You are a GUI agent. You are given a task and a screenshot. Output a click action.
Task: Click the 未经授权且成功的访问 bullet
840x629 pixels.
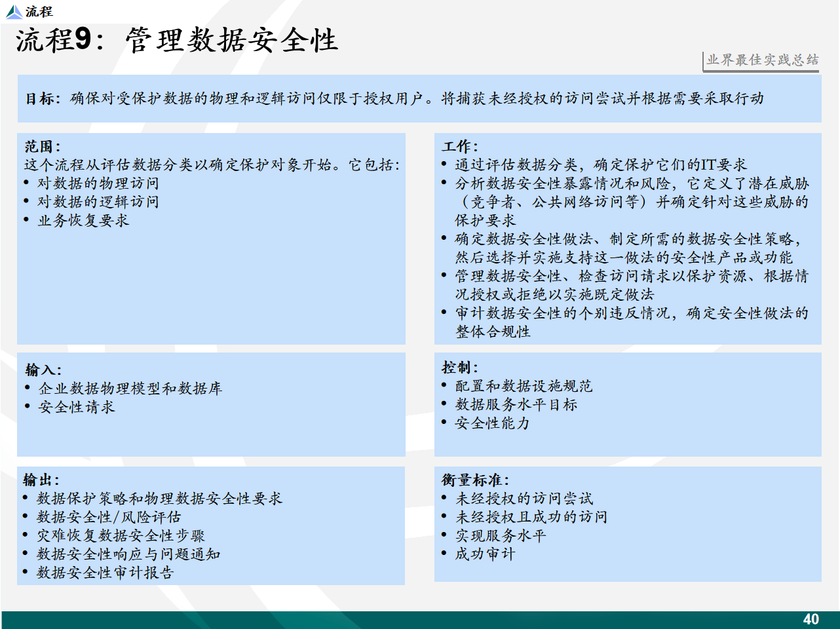(x=531, y=517)
